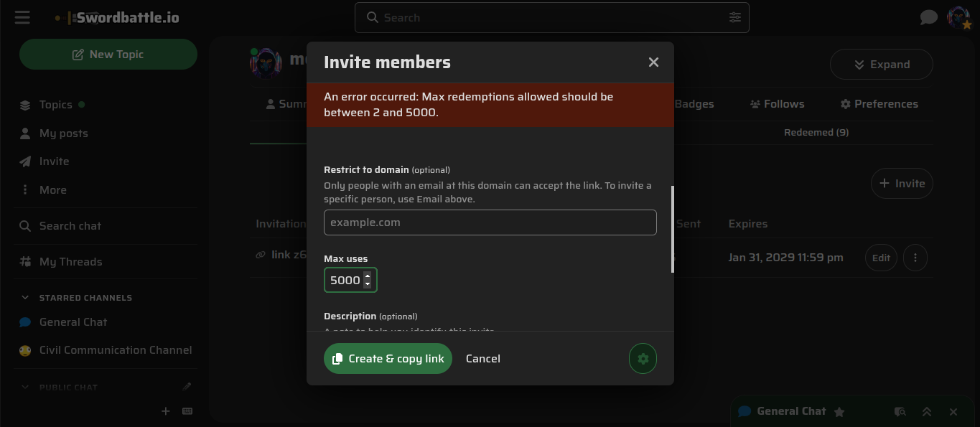Open the hamburger sidebar menu
Image resolution: width=980 pixels, height=427 pixels.
click(22, 17)
